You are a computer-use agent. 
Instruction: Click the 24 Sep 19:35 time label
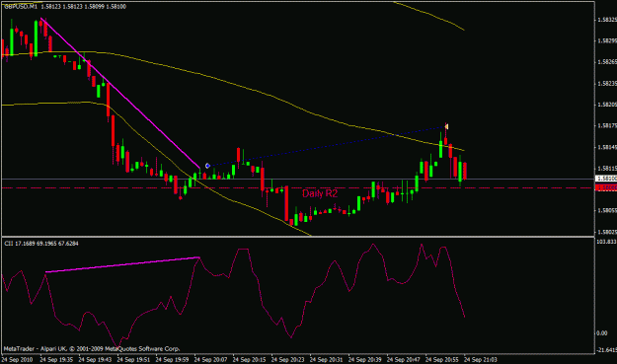coord(56,359)
